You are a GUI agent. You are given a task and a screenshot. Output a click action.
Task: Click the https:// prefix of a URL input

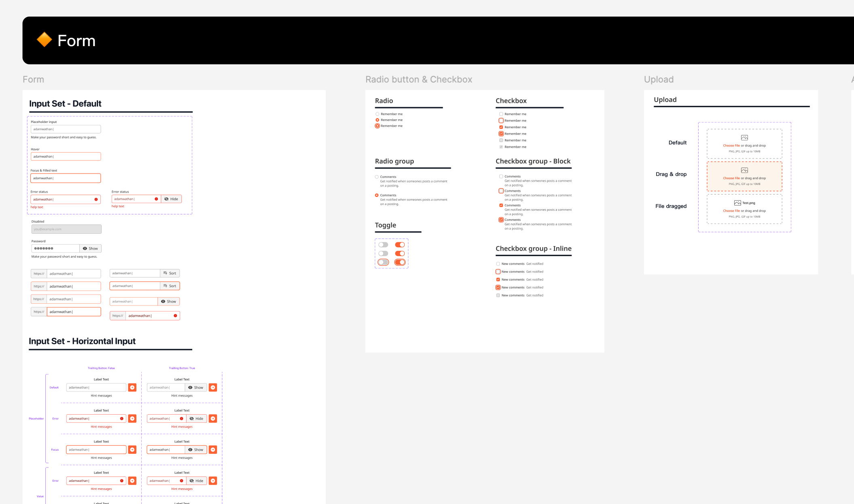(x=38, y=273)
